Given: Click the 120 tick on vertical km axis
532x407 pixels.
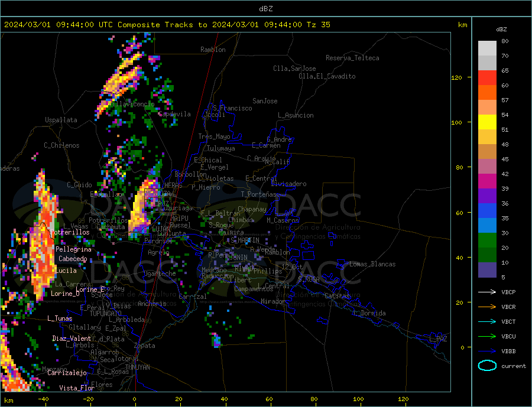Looking at the screenshot, I should tap(457, 77).
